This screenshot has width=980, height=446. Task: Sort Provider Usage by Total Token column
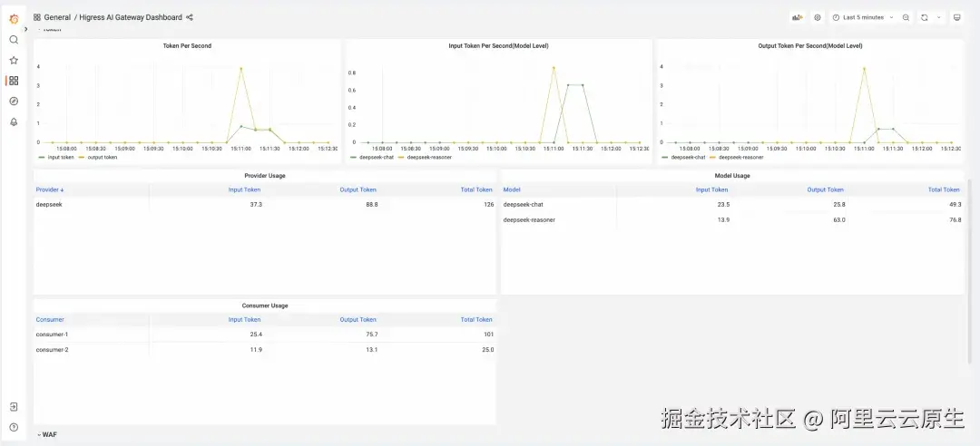(x=476, y=189)
